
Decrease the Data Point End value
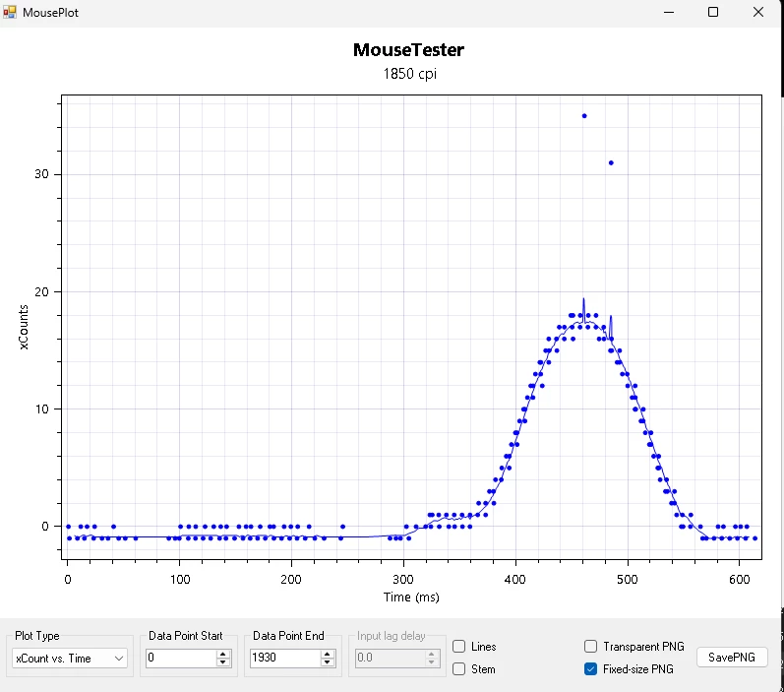(327, 662)
